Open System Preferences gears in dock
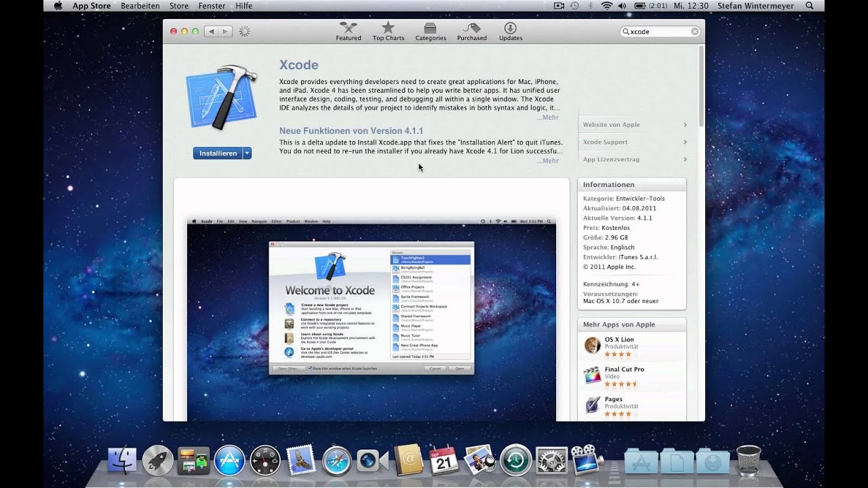Screen dimensions: 868x488 point(551,460)
